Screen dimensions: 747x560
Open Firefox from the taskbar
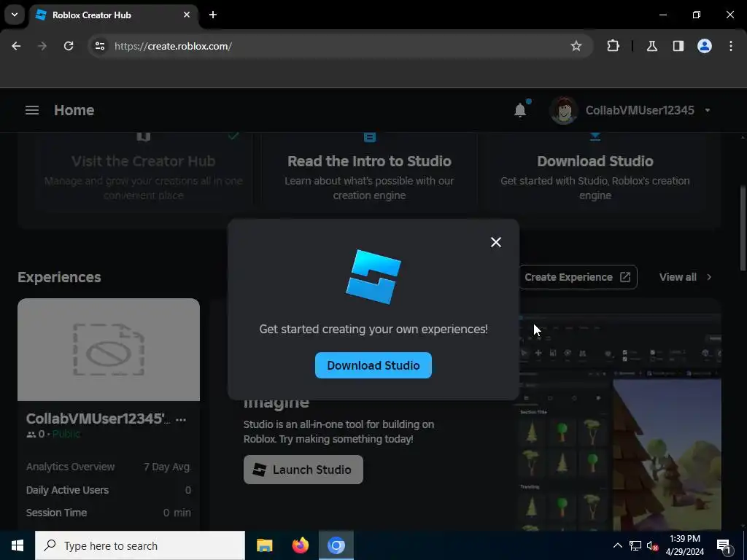pyautogui.click(x=300, y=545)
